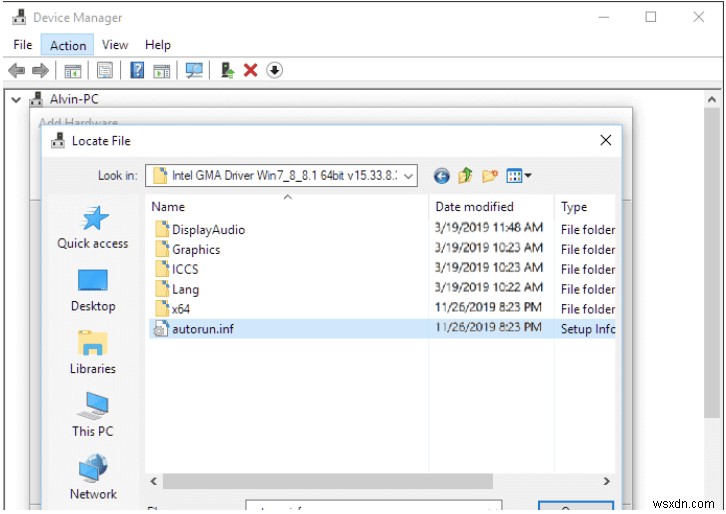Open the Properties toolbar icon
This screenshot has width=726, height=514.
(105, 70)
